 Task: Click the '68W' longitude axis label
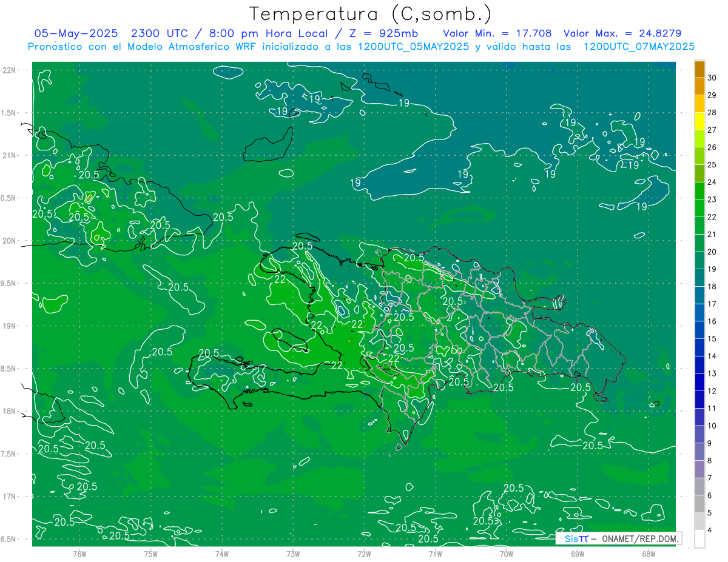click(x=649, y=554)
